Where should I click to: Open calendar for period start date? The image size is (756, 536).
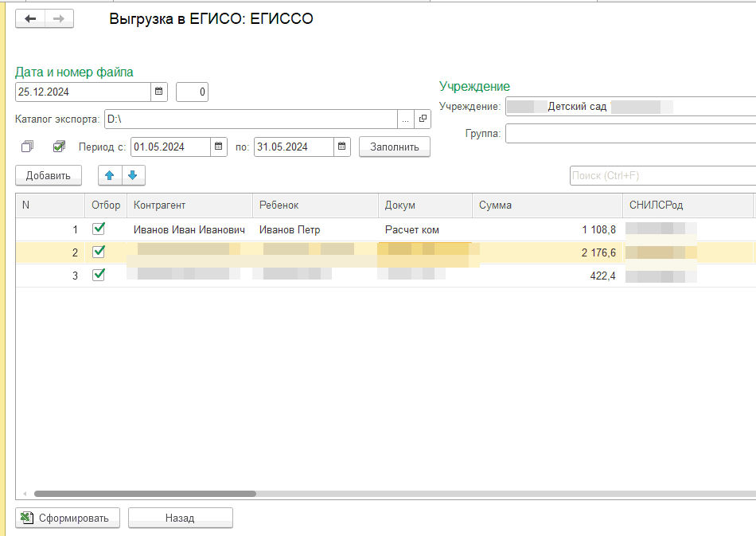[219, 147]
